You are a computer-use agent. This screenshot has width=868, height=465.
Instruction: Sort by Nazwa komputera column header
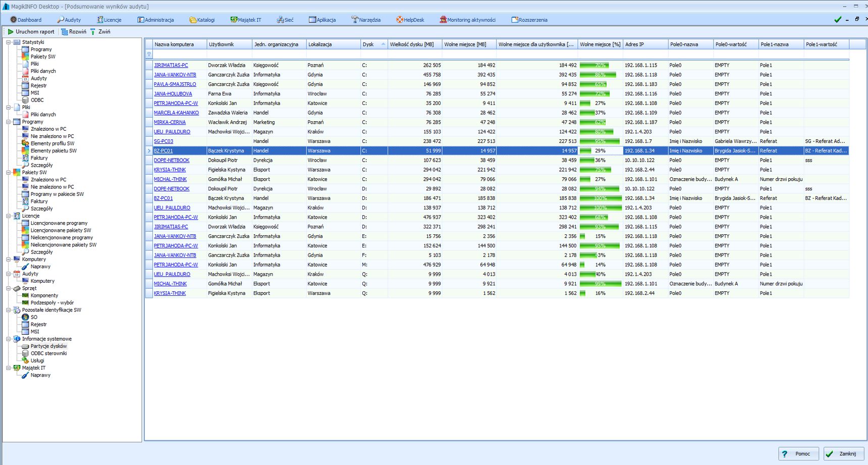(180, 44)
